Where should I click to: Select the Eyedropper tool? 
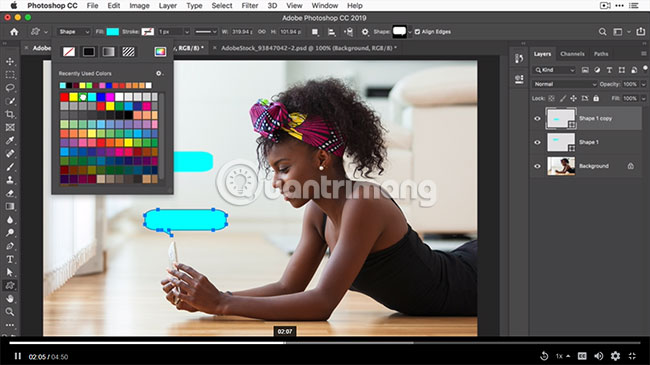(10, 141)
